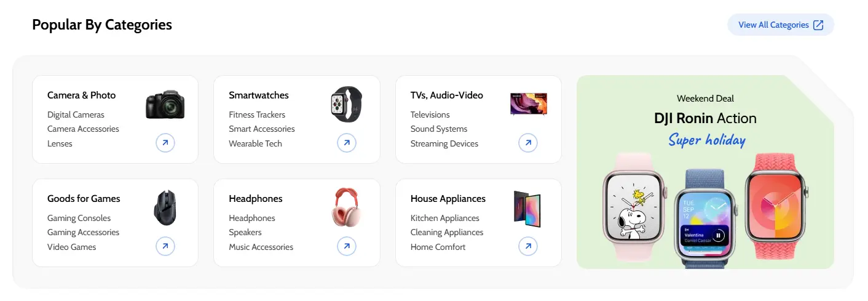Select the gaming mouse image
Screen dimensions: 868x301
165,208
